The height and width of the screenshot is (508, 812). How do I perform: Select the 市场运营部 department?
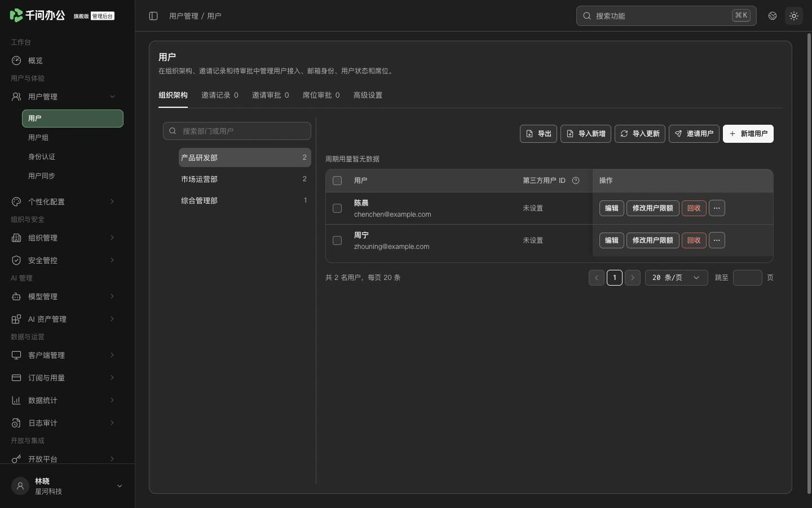coord(245,179)
